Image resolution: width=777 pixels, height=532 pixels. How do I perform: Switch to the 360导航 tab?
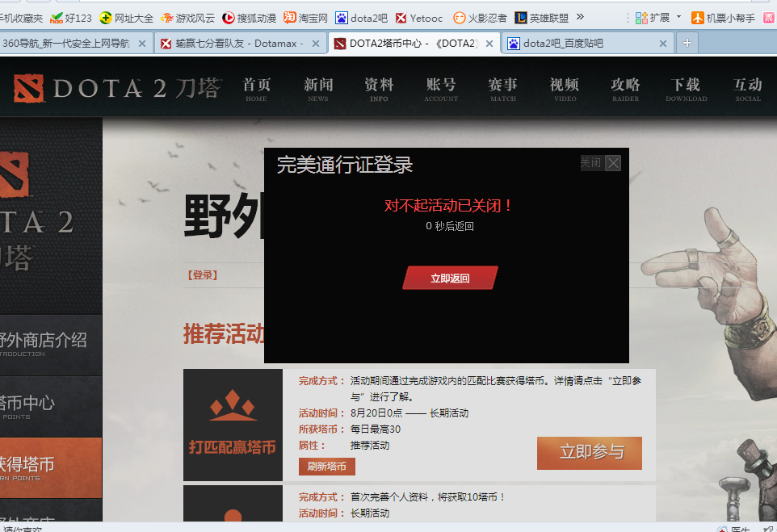point(65,44)
